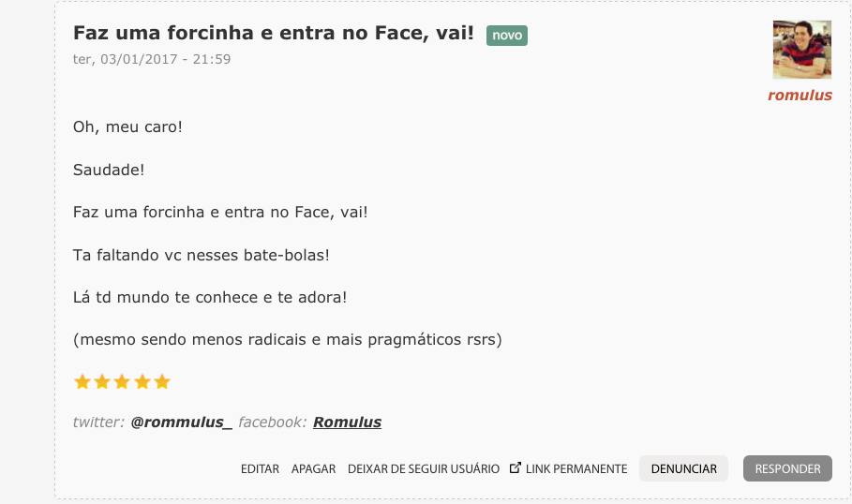Screen dimensions: 852x504
Task: Open the comment title "Faz uma forcinha e entra no Face, vai!"
Action: coord(274,34)
